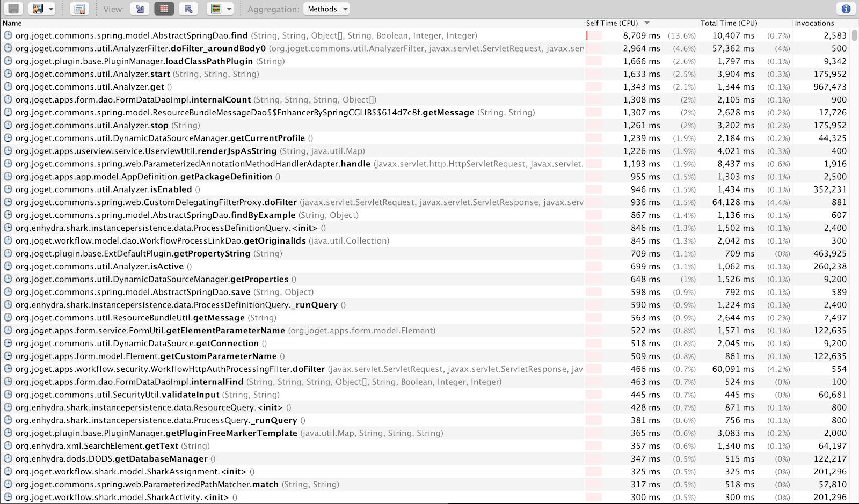Select the FormDataDaoImpl.internalFind method row
The height and width of the screenshot is (504, 859).
pyautogui.click(x=425, y=382)
